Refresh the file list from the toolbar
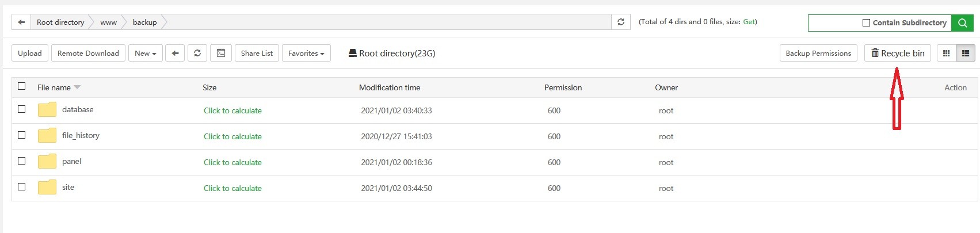This screenshot has height=233, width=980. [x=197, y=54]
